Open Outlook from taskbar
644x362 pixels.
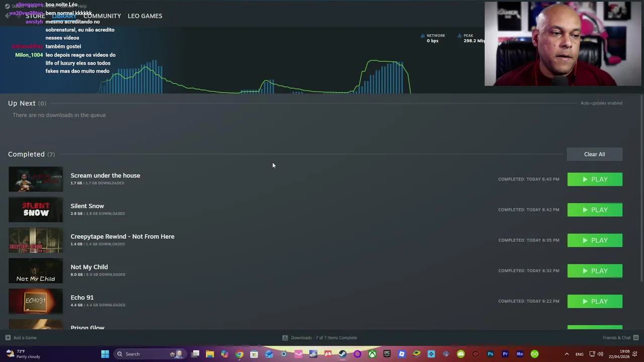click(269, 354)
